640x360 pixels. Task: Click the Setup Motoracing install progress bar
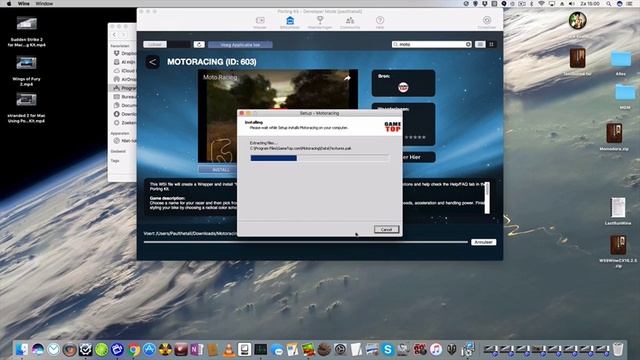coord(320,158)
